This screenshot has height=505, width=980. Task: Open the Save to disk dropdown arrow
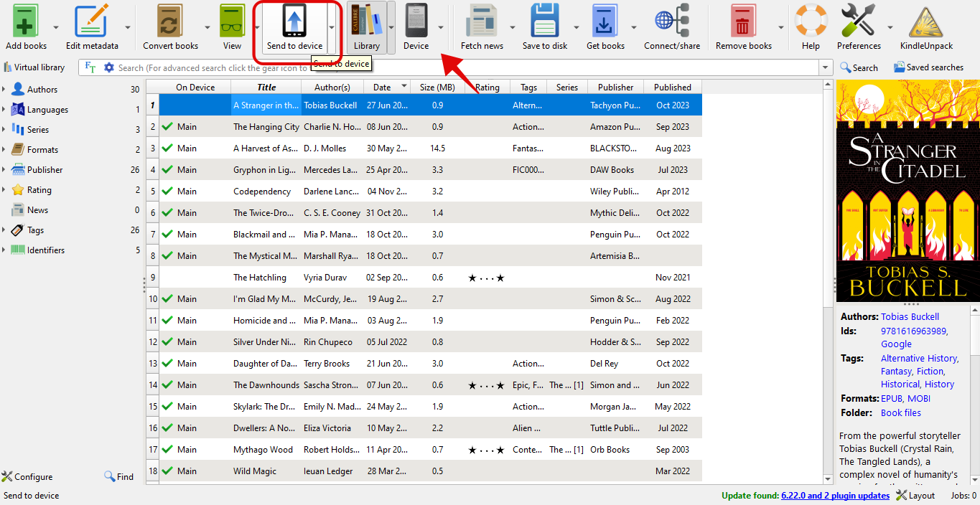point(575,27)
